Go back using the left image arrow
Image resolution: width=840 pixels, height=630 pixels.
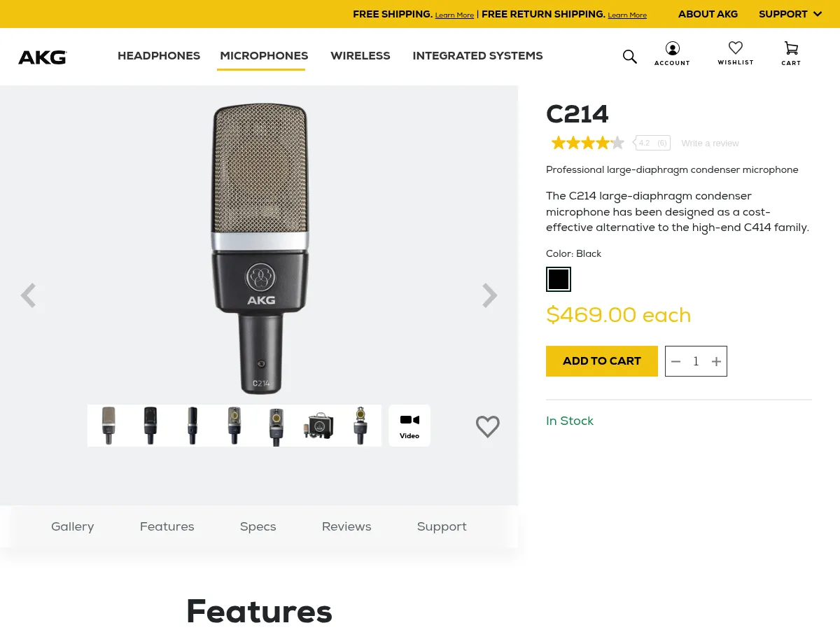[29, 295]
